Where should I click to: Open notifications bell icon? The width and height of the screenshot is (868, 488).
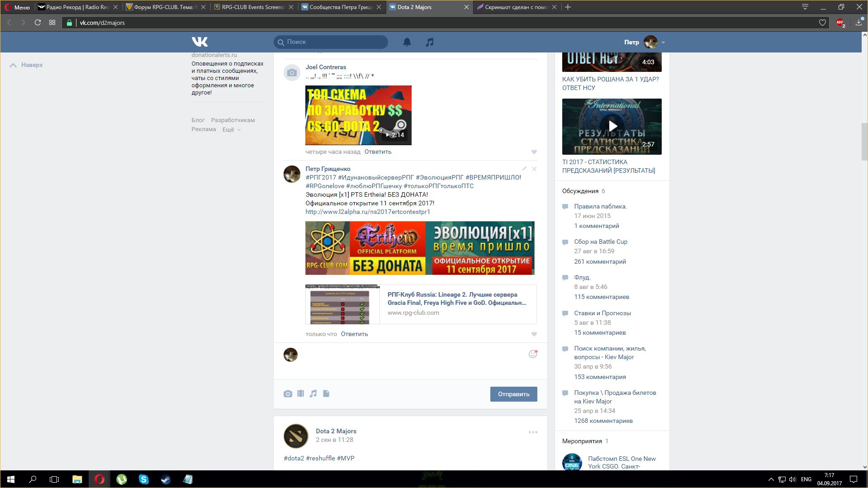pos(407,42)
